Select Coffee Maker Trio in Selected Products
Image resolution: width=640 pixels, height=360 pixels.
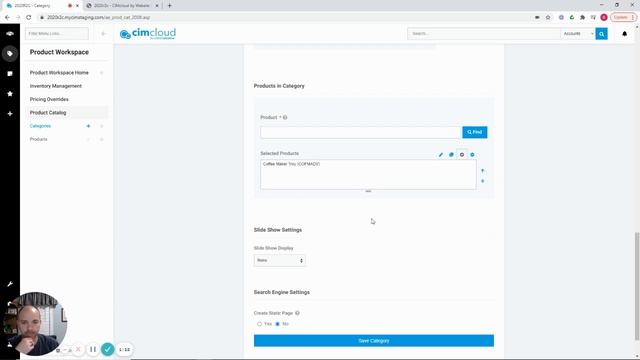(291, 164)
